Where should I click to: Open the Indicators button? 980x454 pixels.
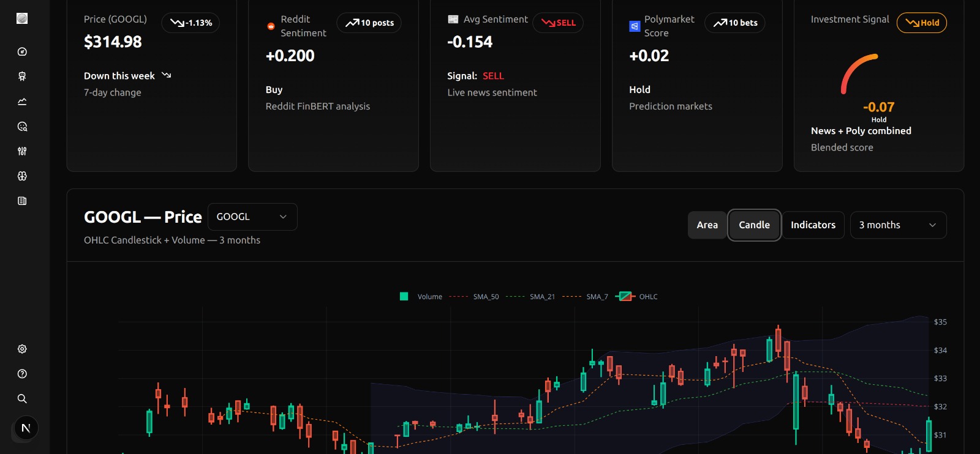pos(813,225)
